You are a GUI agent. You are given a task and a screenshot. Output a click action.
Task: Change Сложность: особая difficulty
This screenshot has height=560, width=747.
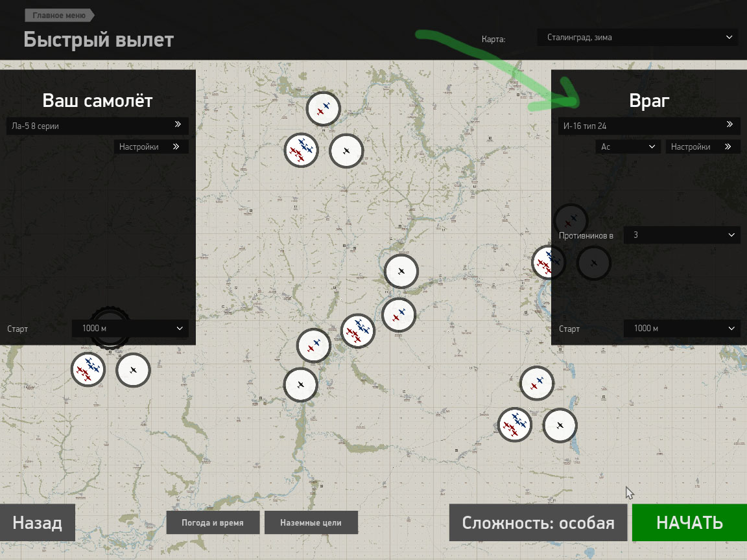[538, 522]
